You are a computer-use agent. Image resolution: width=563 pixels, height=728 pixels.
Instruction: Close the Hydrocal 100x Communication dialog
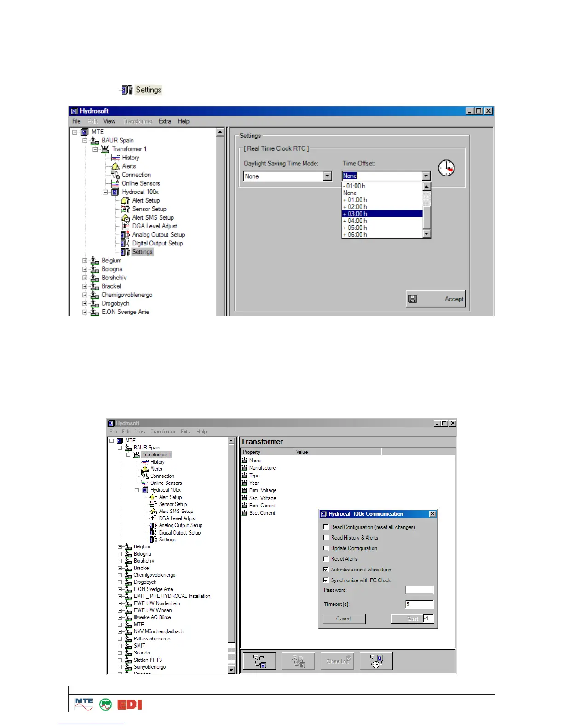tap(432, 514)
